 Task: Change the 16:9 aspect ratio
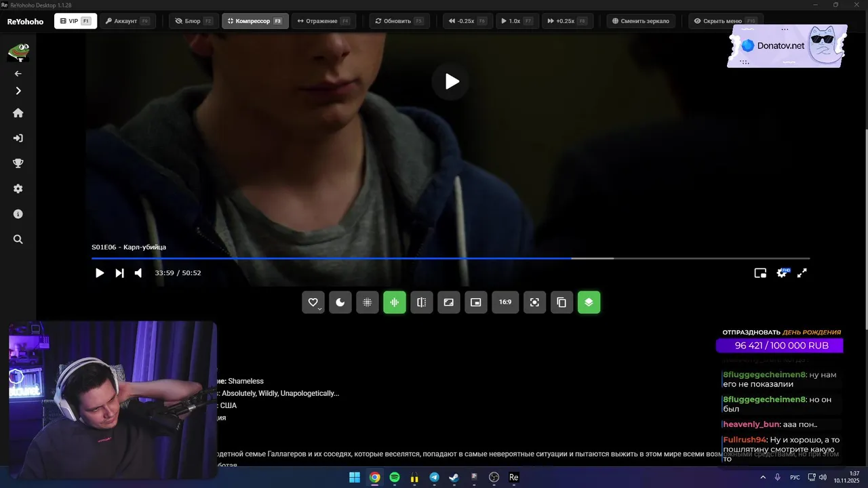point(505,302)
